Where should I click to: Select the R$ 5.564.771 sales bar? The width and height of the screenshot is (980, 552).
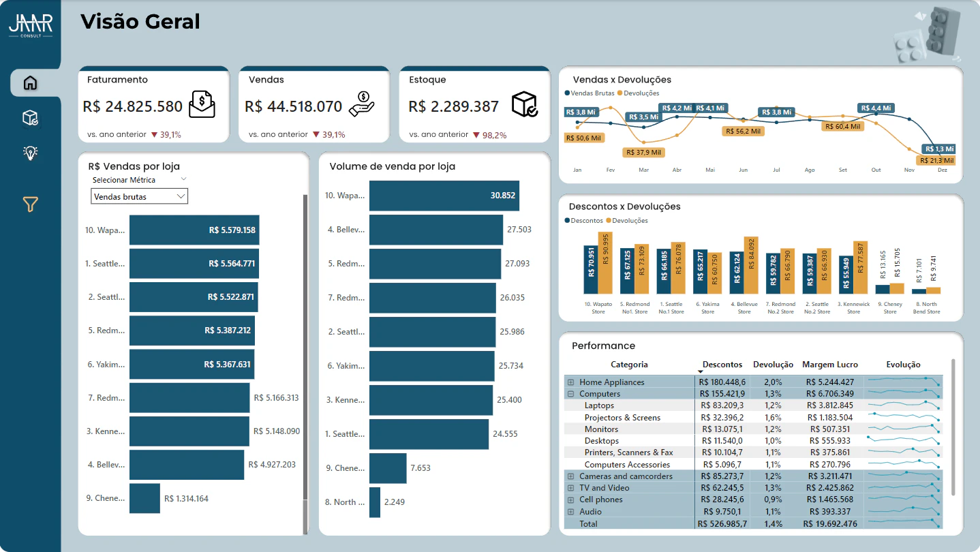(194, 264)
